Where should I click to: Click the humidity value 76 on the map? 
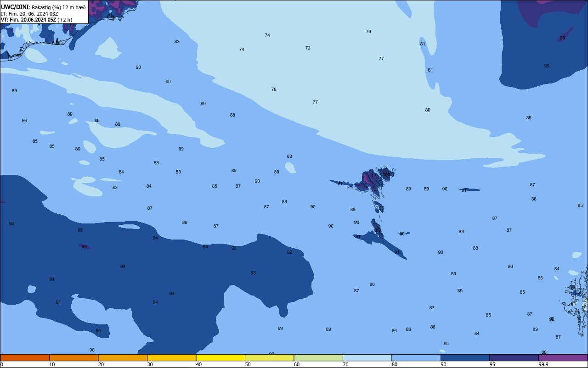pyautogui.click(x=368, y=31)
